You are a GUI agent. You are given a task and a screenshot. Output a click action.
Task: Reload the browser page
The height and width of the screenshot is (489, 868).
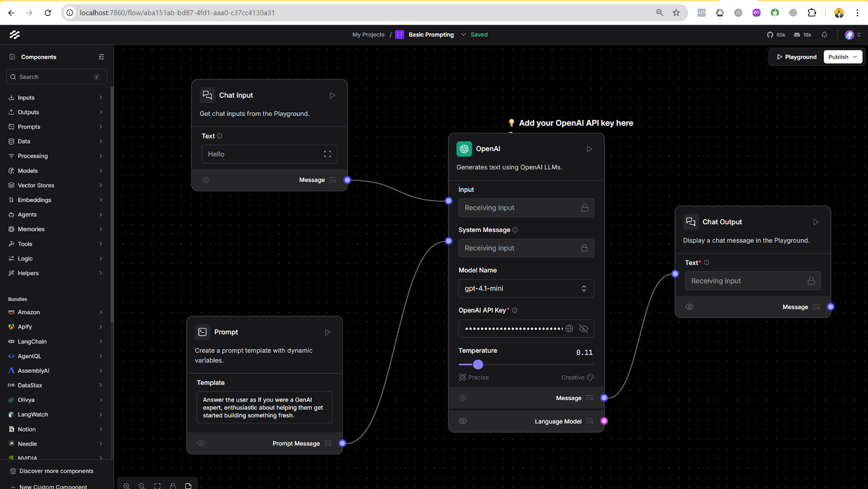click(x=48, y=12)
